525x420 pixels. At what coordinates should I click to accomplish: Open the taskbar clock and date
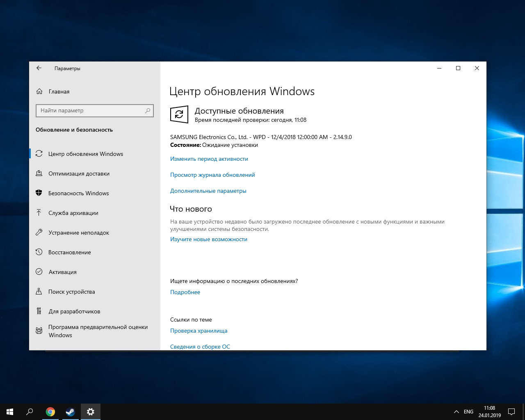pos(489,412)
